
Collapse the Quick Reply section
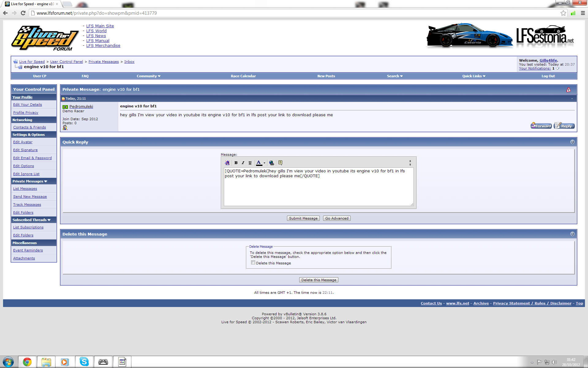572,142
